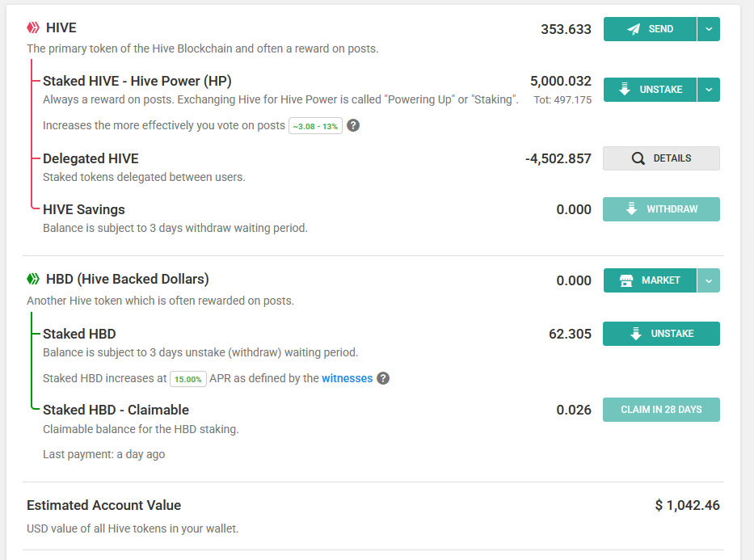The image size is (754, 560).
Task: Open the dropdown arrow next to Send
Action: (x=709, y=29)
